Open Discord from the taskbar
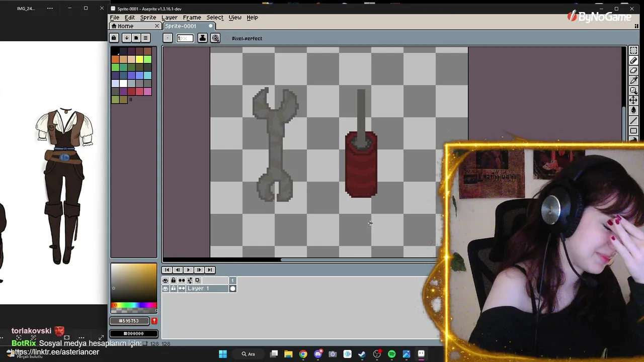This screenshot has height=362, width=644. [318, 354]
